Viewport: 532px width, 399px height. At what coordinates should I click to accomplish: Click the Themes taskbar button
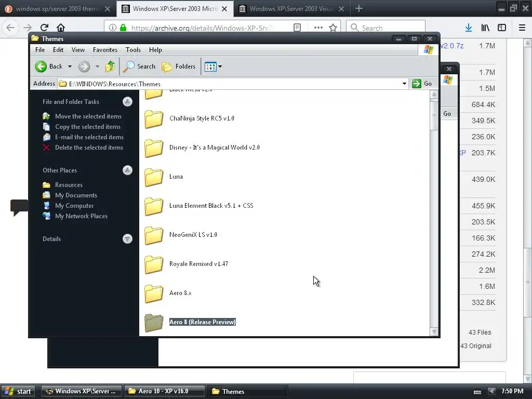click(x=248, y=391)
